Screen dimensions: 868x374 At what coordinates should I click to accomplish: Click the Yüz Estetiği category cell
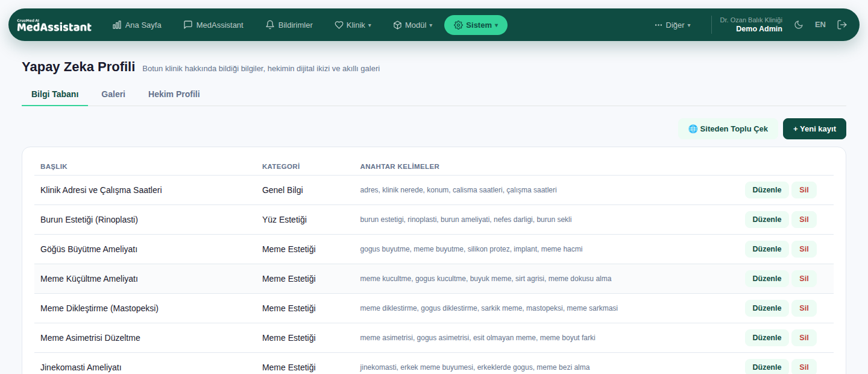click(285, 220)
